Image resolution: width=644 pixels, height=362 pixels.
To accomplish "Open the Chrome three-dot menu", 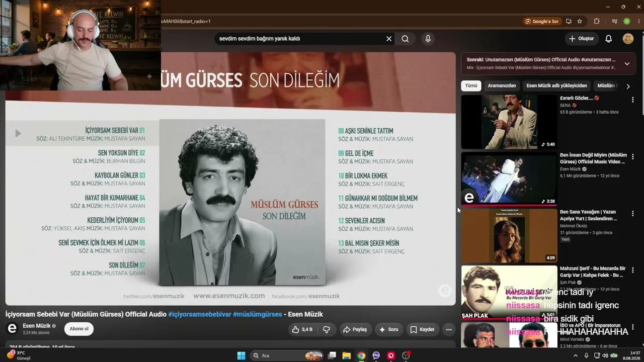I will coord(638,22).
